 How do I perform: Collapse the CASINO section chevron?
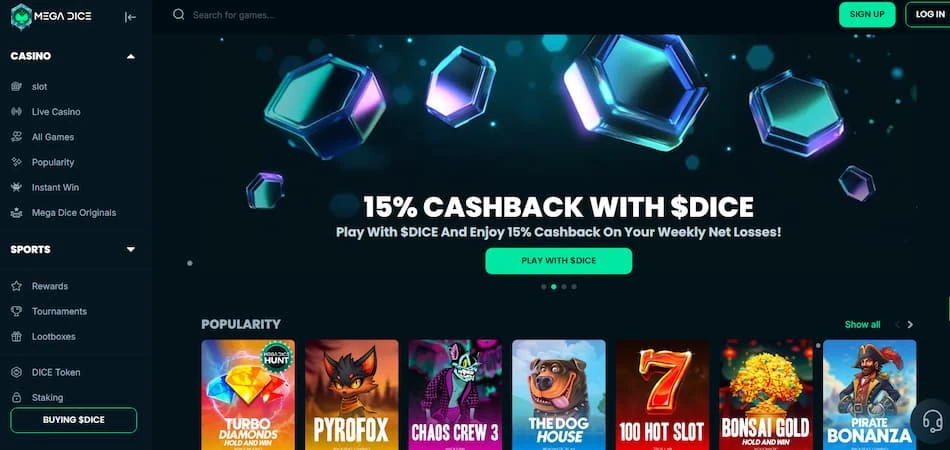tap(130, 56)
